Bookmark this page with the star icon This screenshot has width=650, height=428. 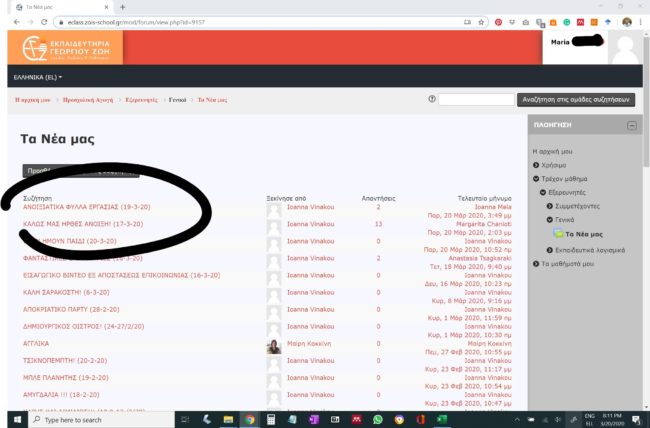coord(482,21)
